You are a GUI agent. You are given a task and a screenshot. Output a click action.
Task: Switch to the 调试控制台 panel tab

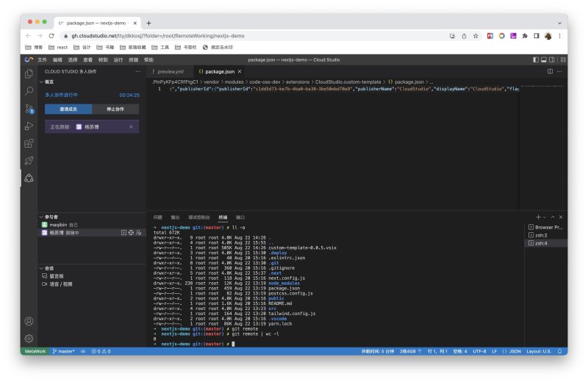[x=198, y=217]
